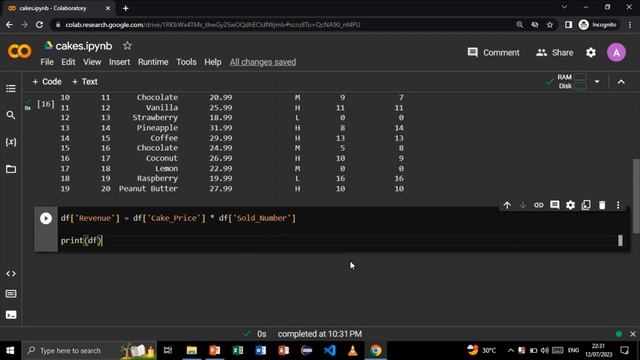Open the Windows Start menu

10,351
